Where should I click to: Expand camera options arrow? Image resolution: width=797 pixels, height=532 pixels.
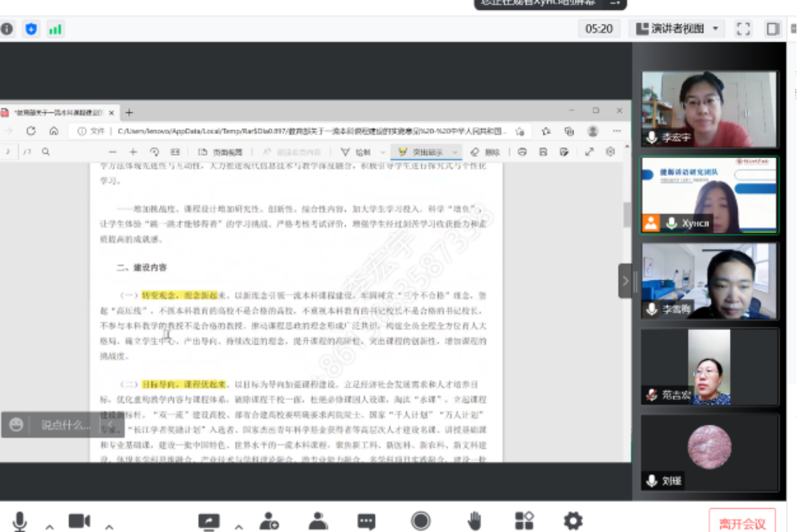coord(109,527)
